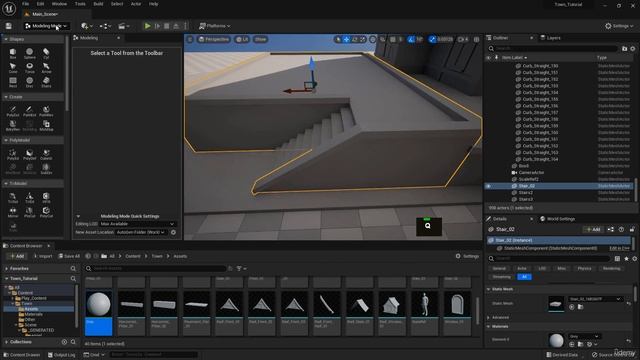The height and width of the screenshot is (360, 640).
Task: Open the Platforms dropdown
Action: click(x=214, y=26)
